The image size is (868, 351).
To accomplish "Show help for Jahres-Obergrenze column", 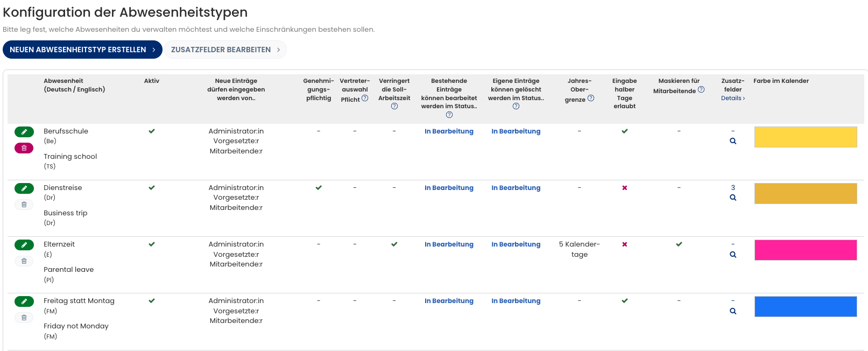I will pyautogui.click(x=591, y=99).
